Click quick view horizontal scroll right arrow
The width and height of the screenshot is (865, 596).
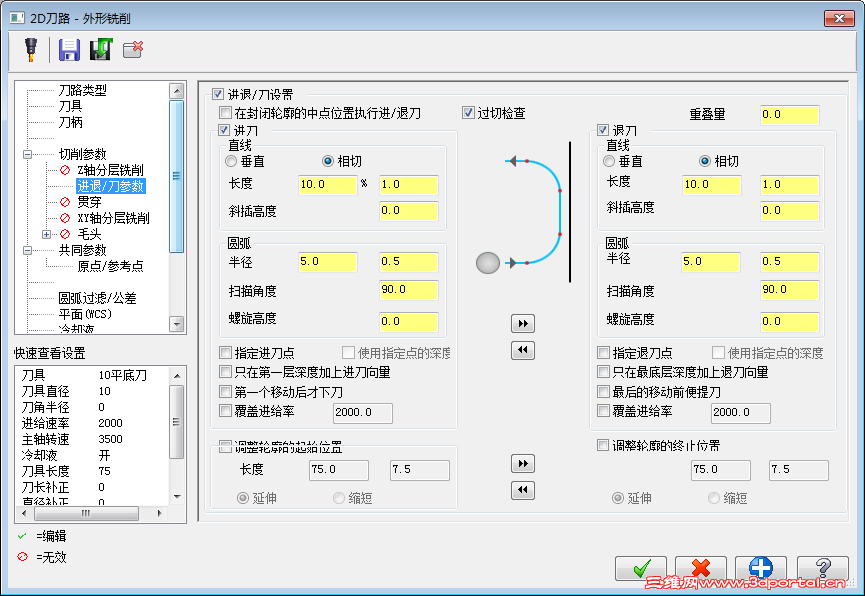point(159,513)
